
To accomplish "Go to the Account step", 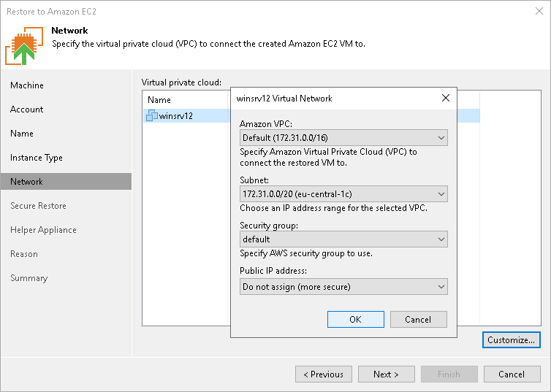I will (x=27, y=109).
